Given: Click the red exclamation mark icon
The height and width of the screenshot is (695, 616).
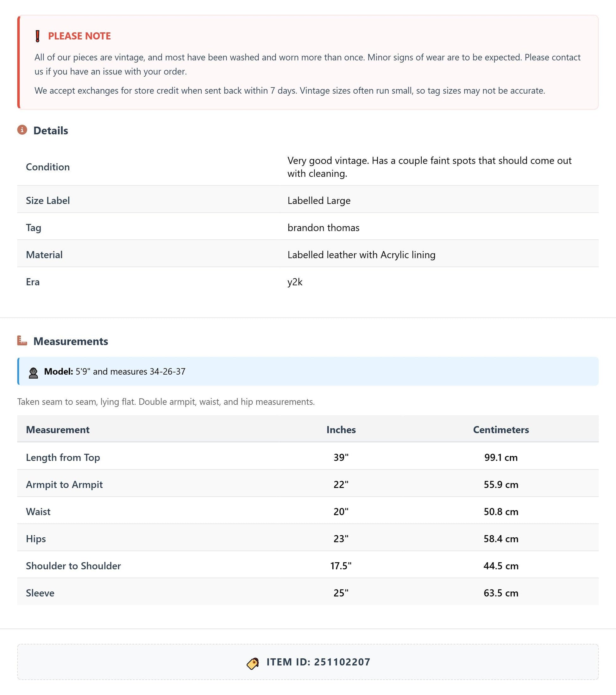Looking at the screenshot, I should 38,36.
